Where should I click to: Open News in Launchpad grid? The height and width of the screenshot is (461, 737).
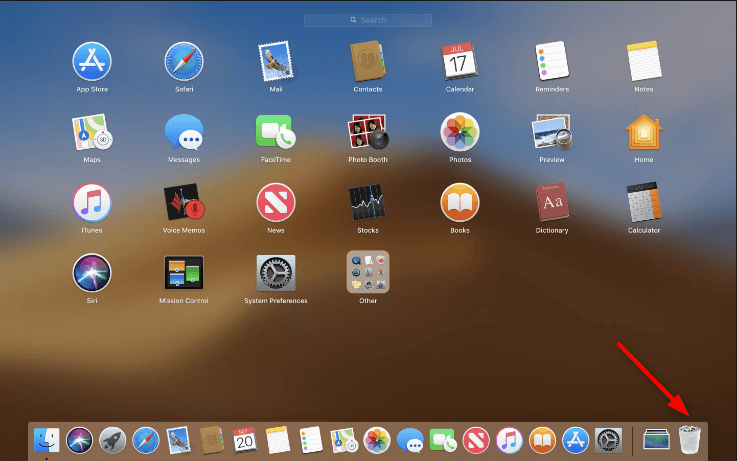[x=275, y=203]
